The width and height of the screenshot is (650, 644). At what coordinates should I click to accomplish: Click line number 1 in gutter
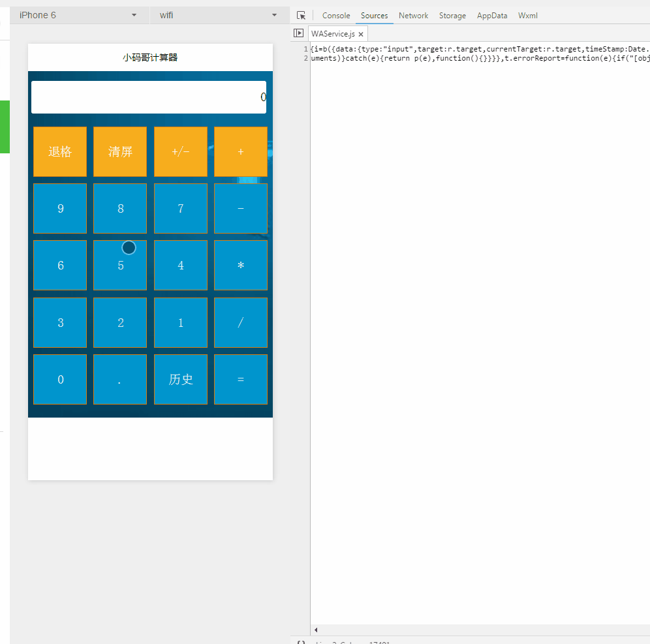click(306, 49)
